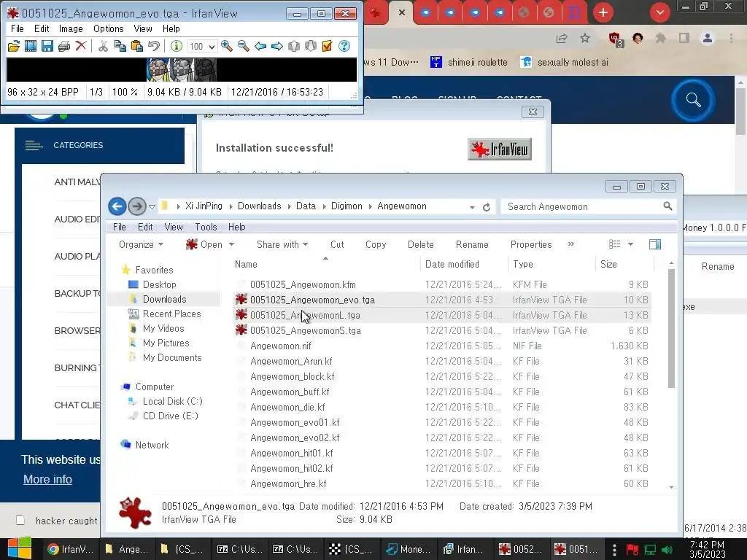Click Rename in the Explorer toolbar

tap(472, 244)
